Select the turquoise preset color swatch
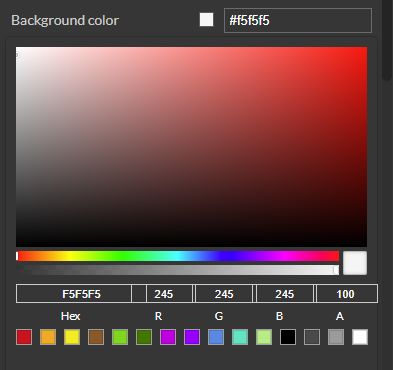This screenshot has height=370, width=393. click(x=240, y=337)
